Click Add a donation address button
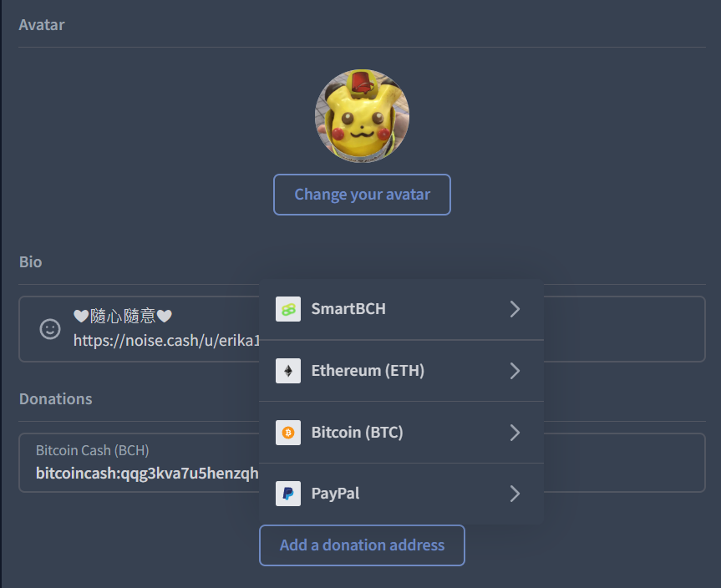This screenshot has height=588, width=721. click(362, 545)
